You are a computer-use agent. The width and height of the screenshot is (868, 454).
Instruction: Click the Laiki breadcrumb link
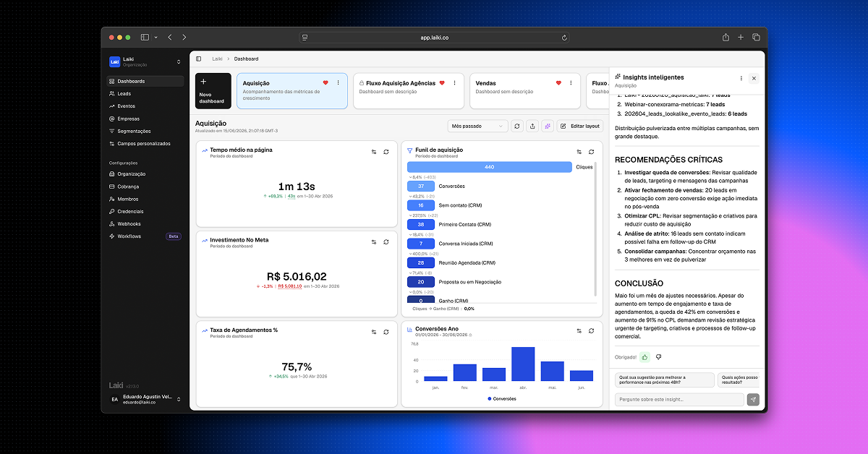217,59
